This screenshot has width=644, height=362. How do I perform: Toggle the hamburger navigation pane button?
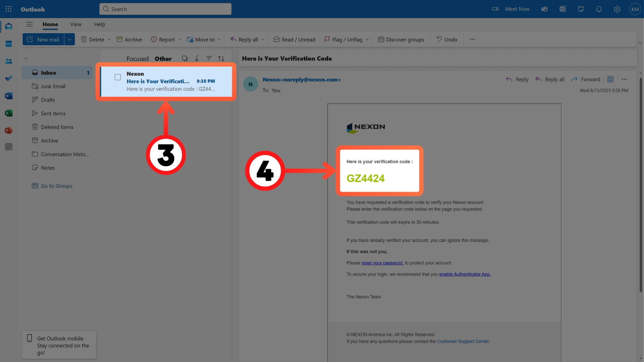click(x=30, y=24)
